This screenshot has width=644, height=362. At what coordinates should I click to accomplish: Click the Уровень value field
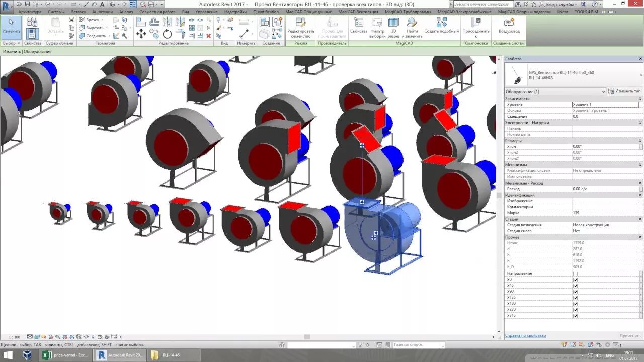pos(605,104)
